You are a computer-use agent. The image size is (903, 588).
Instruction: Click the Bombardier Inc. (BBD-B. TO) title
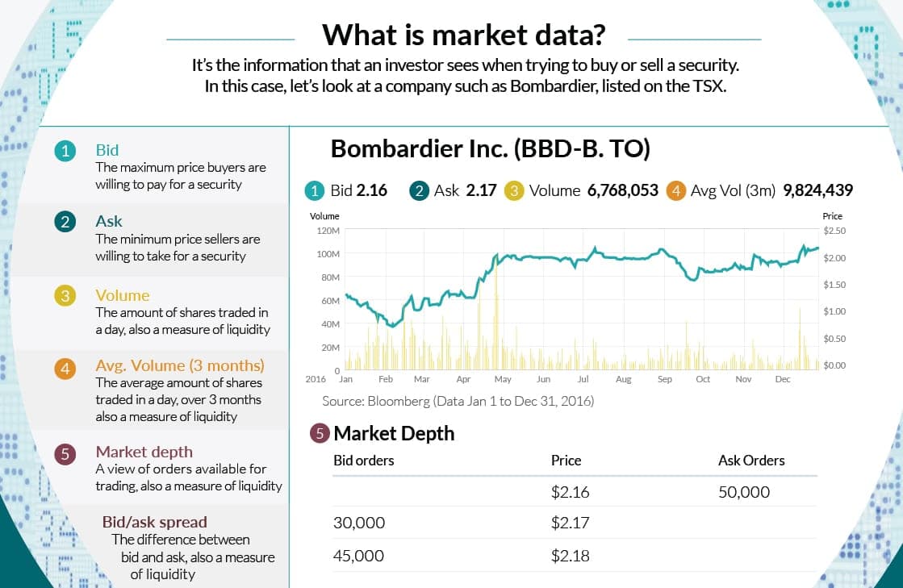pos(491,148)
